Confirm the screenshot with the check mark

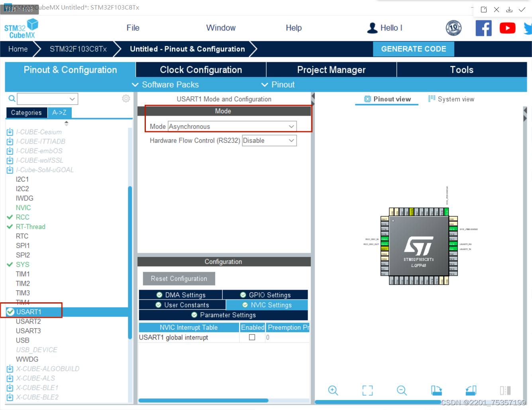coord(522,10)
